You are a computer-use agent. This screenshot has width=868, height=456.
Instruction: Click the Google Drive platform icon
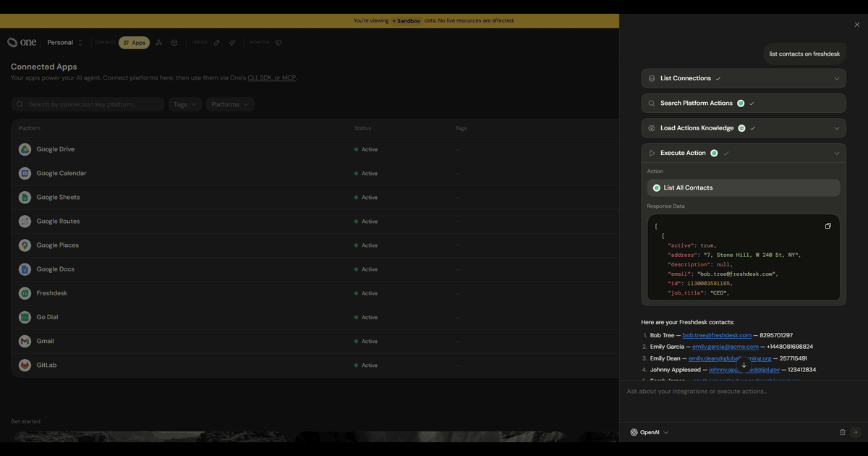coord(25,149)
